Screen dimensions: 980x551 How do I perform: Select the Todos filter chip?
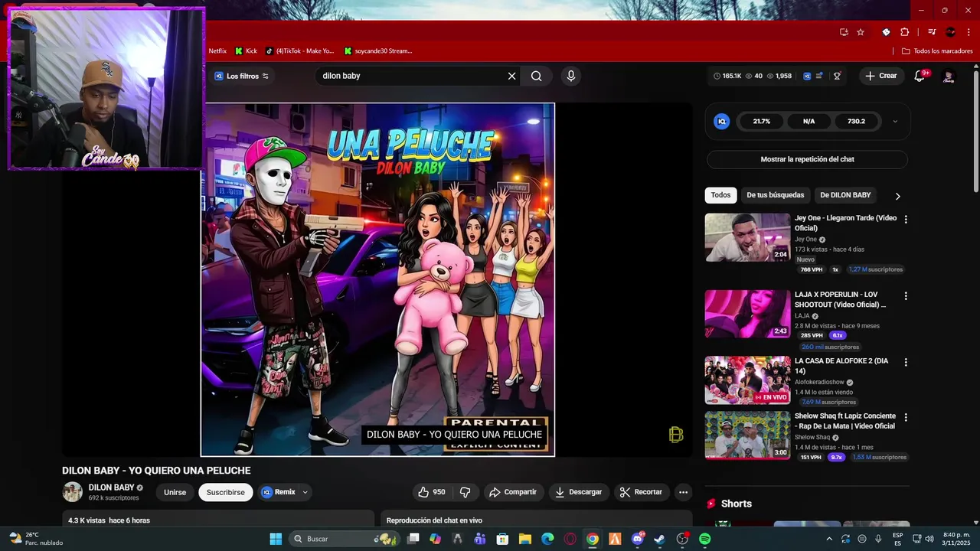click(x=720, y=195)
